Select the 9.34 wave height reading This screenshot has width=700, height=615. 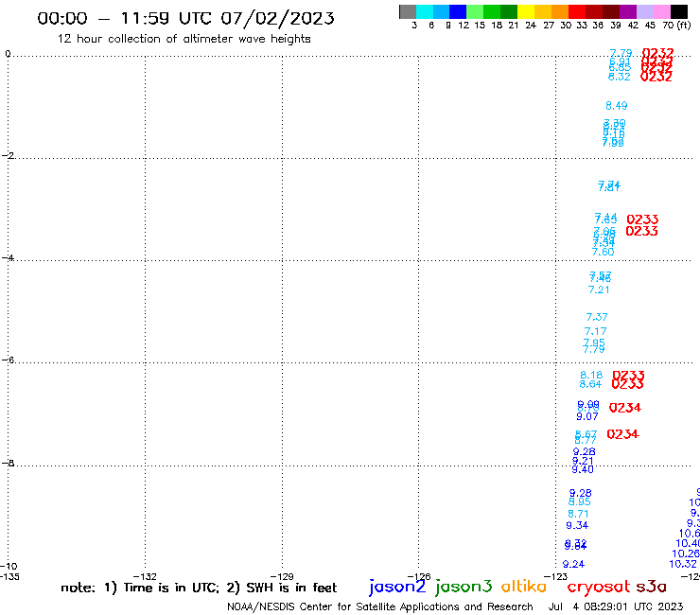pyautogui.click(x=577, y=526)
